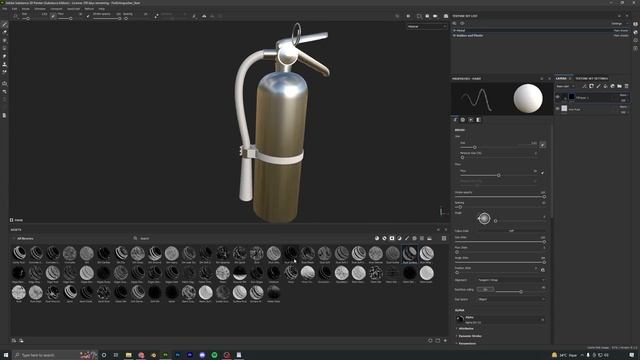The width and height of the screenshot is (640, 360).
Task: Open the Alpha properties icon tab
Action: [x=463, y=120]
